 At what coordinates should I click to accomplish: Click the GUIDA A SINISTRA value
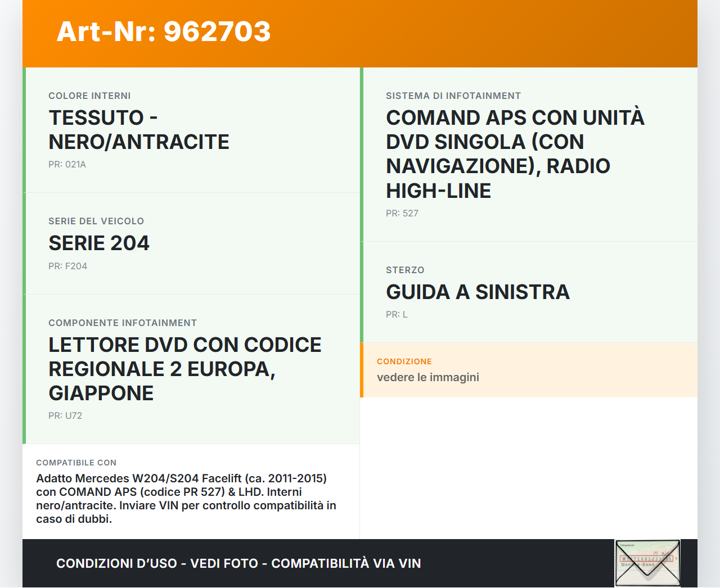[x=478, y=292]
